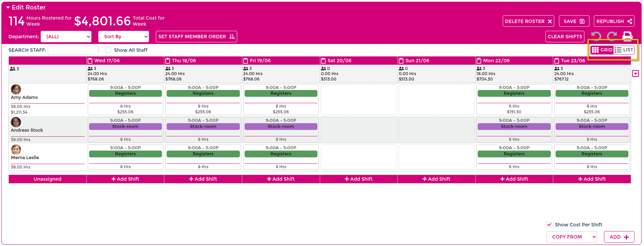Collapse the Edit Roster panel
This screenshot has height=246, width=644.
[x=8, y=7]
